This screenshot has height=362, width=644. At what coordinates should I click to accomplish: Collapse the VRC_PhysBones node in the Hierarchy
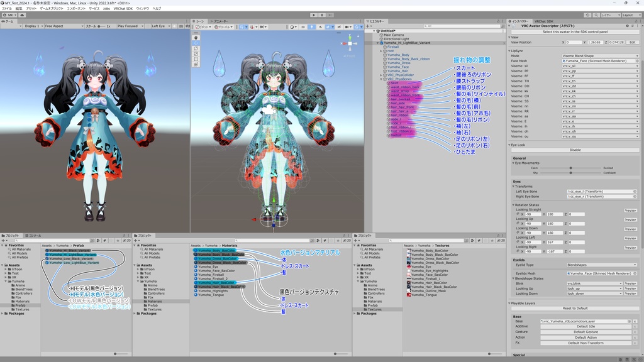(x=380, y=79)
